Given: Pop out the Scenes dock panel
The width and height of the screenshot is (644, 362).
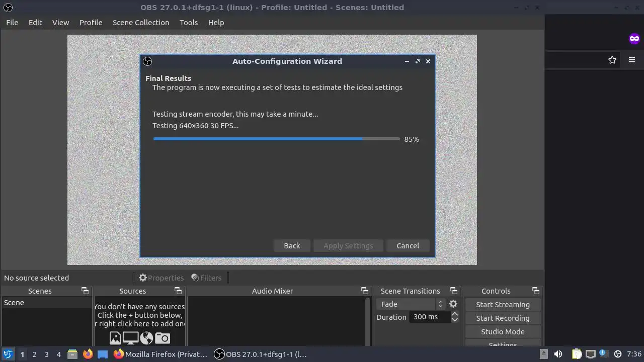Looking at the screenshot, I should click(x=85, y=291).
